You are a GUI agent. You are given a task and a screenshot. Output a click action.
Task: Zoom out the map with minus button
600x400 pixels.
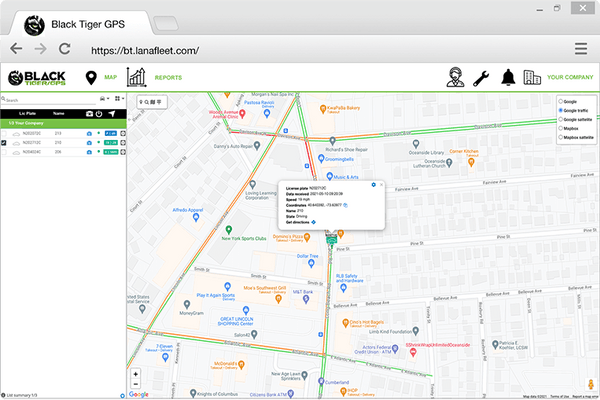tap(135, 384)
